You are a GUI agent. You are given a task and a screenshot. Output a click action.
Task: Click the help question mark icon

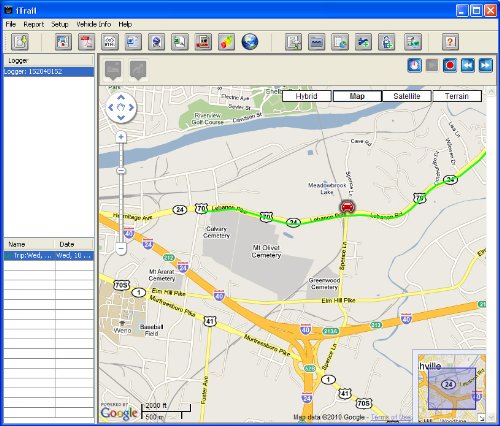pyautogui.click(x=450, y=42)
